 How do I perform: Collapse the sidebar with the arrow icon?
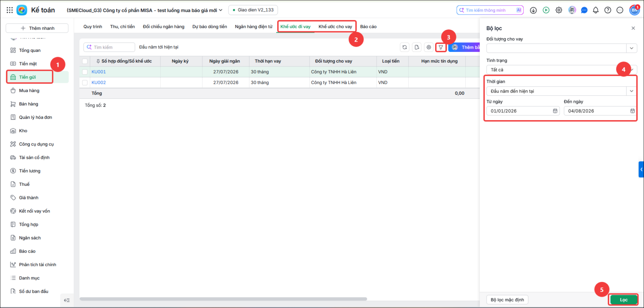[67, 300]
